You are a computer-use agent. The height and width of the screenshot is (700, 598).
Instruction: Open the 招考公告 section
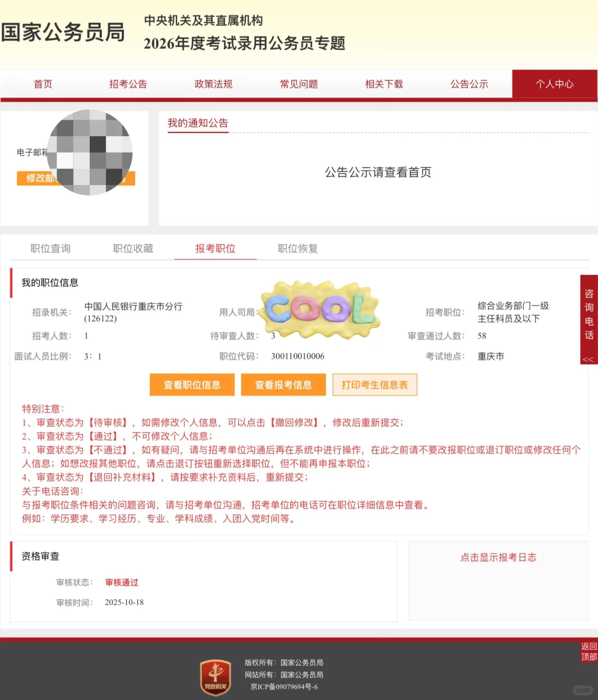(x=128, y=84)
